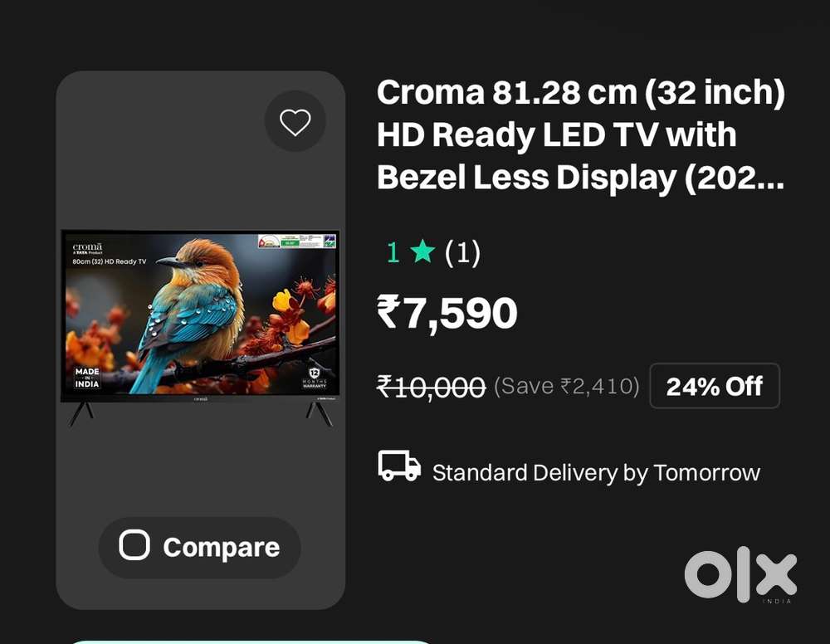Click the OLX India logo watermark
Image resolution: width=830 pixels, height=644 pixels.
740,574
